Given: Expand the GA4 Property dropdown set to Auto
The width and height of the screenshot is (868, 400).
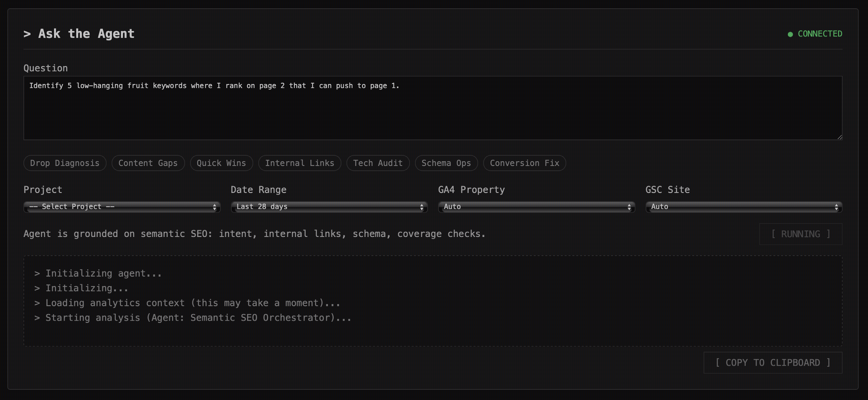Looking at the screenshot, I should click(x=536, y=207).
